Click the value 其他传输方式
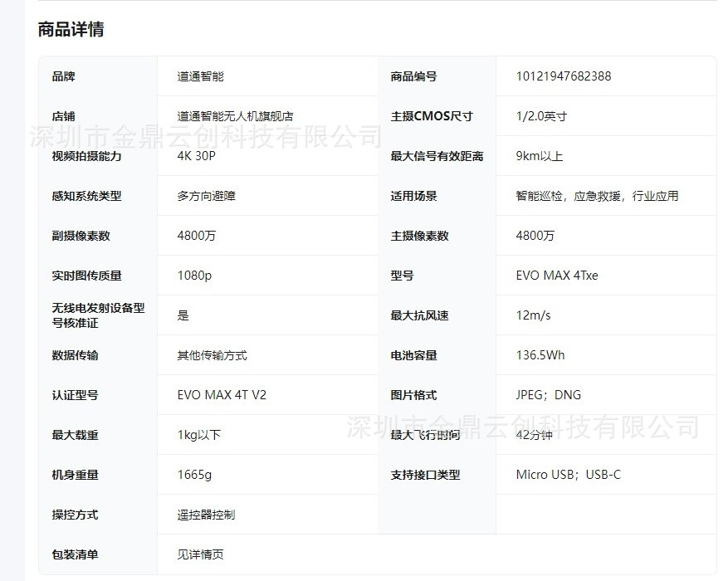 coord(213,355)
